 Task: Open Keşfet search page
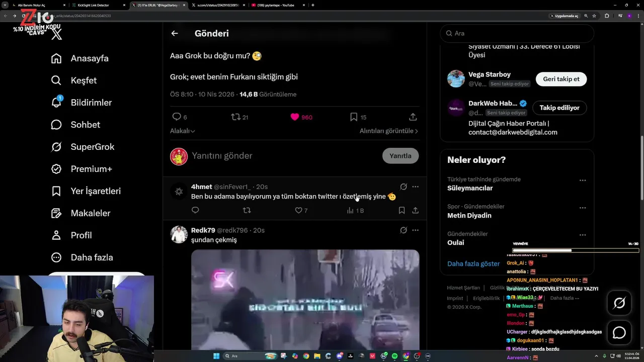point(74,80)
